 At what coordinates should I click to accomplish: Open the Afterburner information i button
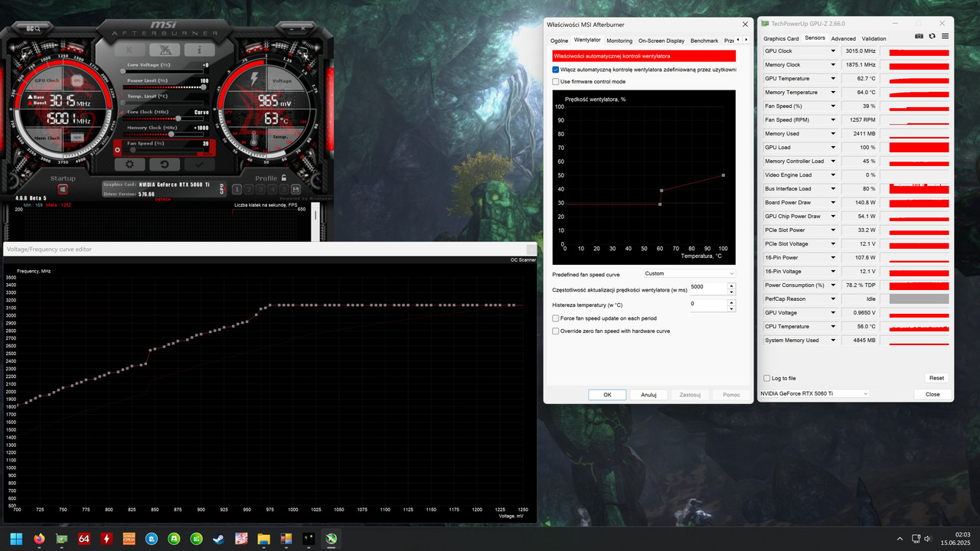200,50
